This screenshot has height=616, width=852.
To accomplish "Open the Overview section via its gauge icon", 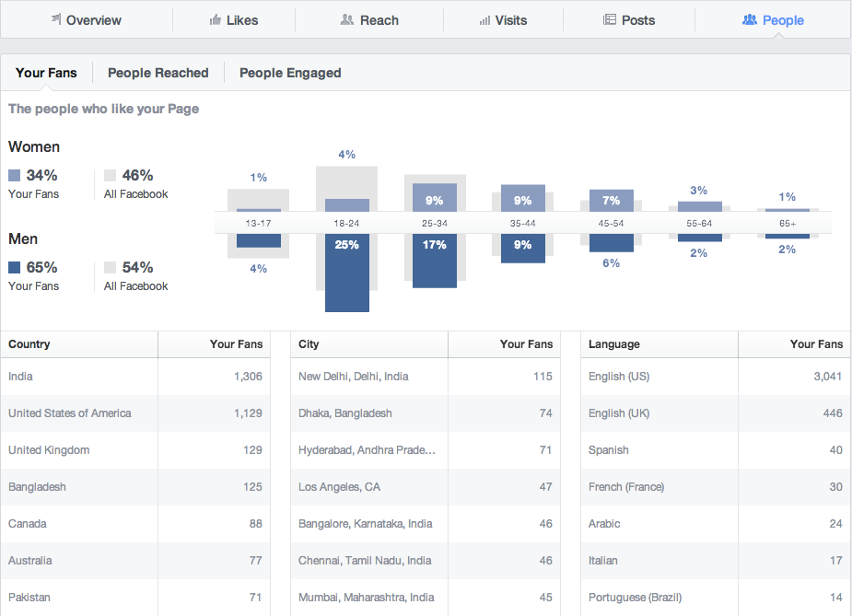I will tap(55, 18).
